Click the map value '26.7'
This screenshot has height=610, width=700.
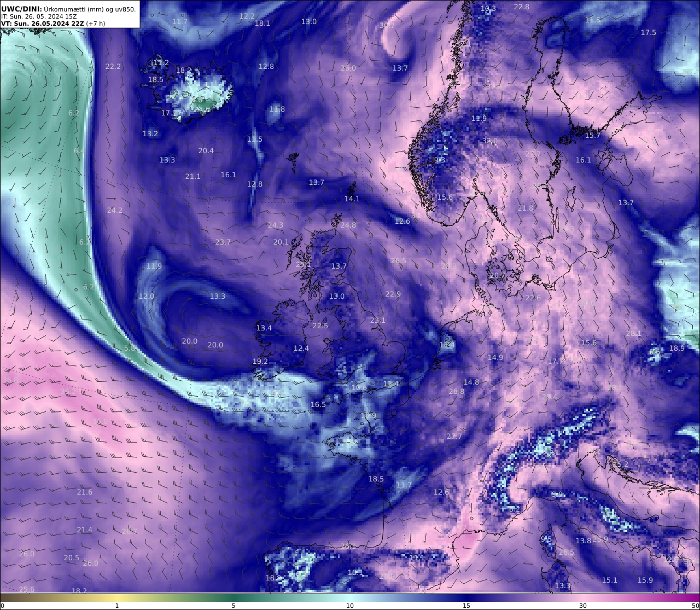[x=130, y=532]
